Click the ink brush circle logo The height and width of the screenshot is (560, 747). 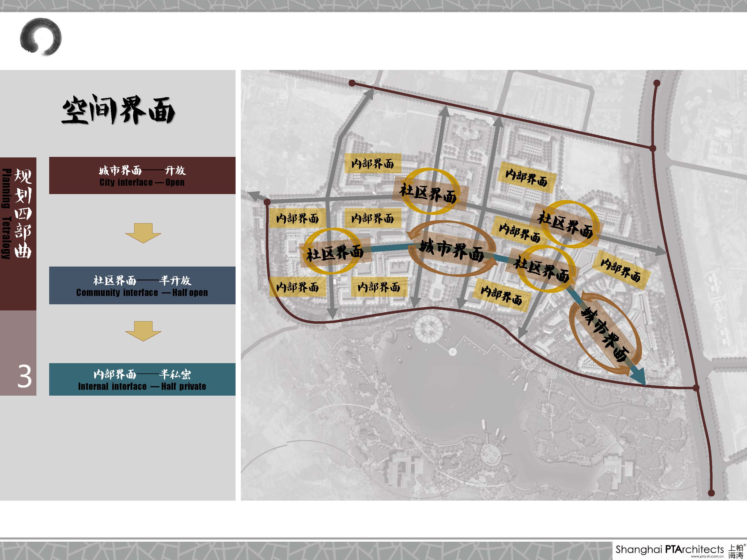tap(41, 36)
